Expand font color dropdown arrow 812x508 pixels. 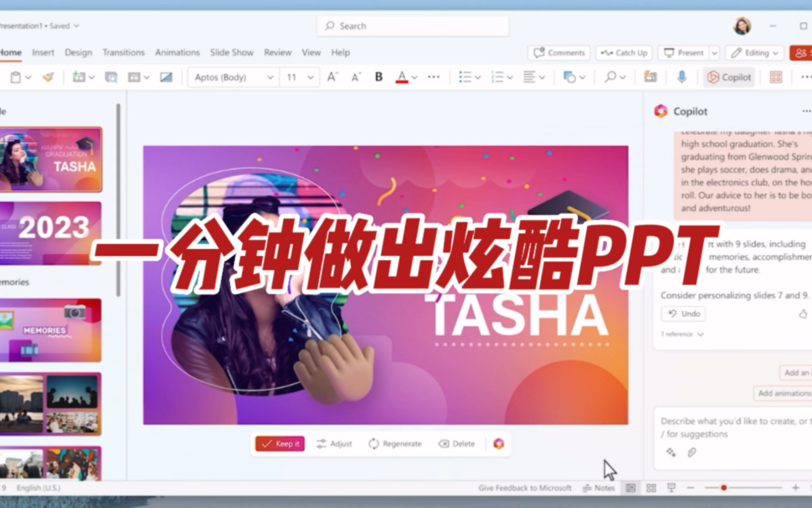coord(415,78)
